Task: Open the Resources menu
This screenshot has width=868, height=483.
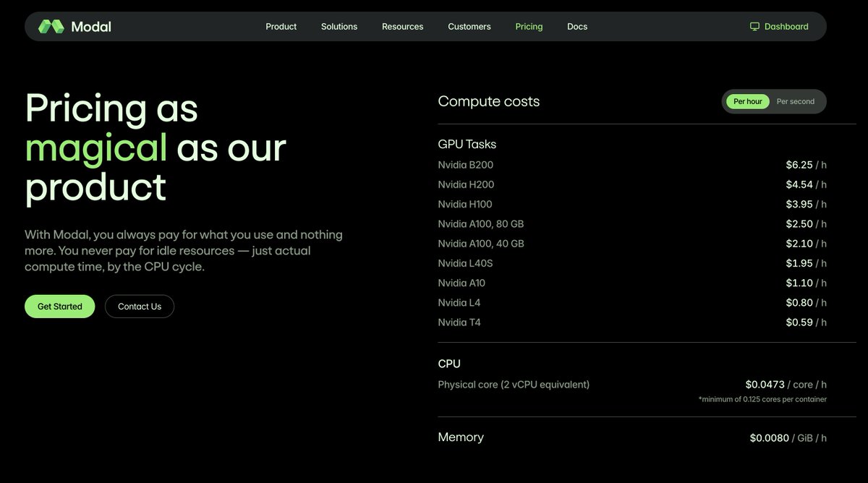Action: click(x=403, y=27)
